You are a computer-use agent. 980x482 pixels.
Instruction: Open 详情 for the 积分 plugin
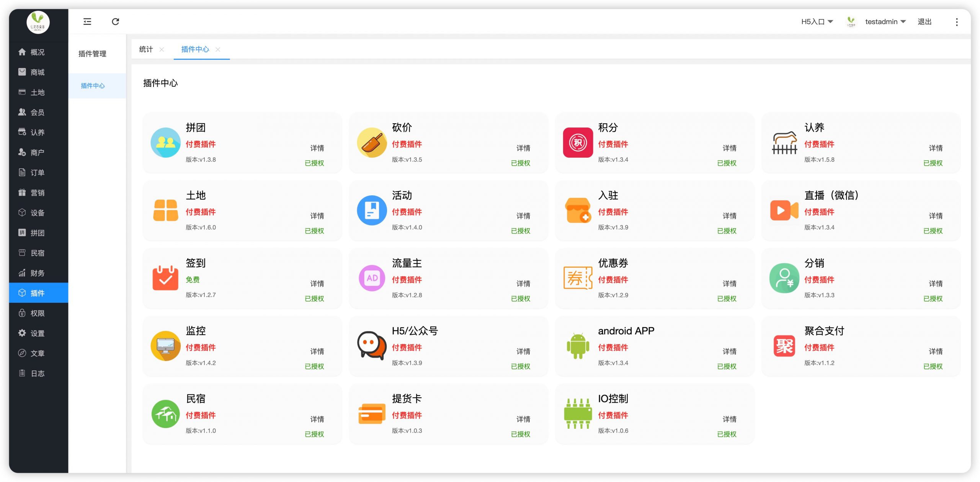729,148
